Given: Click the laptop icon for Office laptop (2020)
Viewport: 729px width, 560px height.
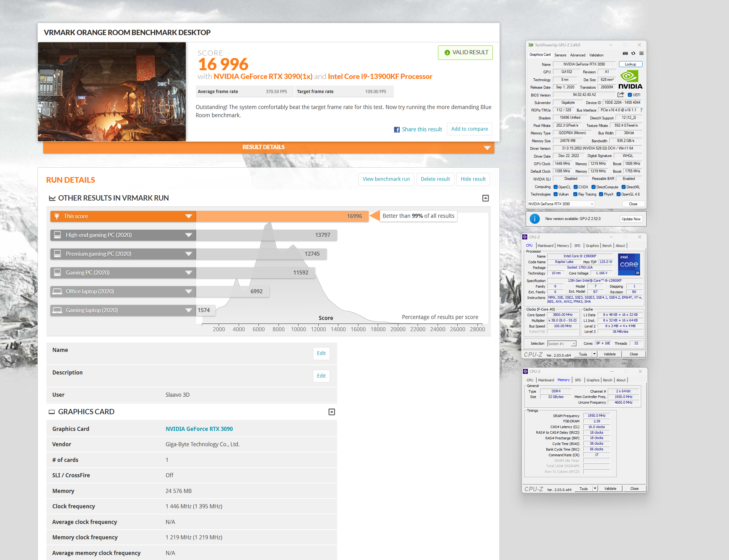Looking at the screenshot, I should click(57, 291).
